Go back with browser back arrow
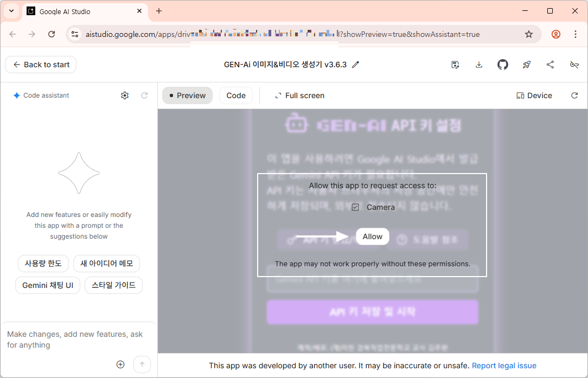The width and height of the screenshot is (588, 378). (13, 34)
